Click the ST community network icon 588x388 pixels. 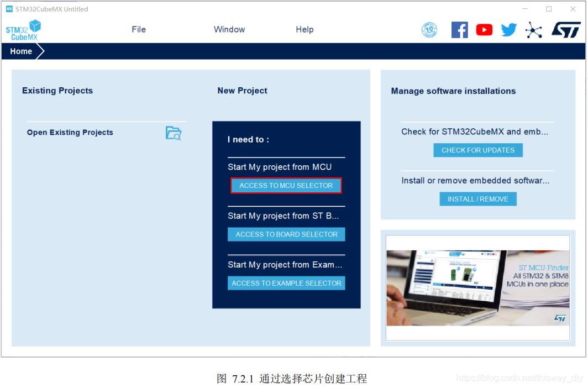534,30
